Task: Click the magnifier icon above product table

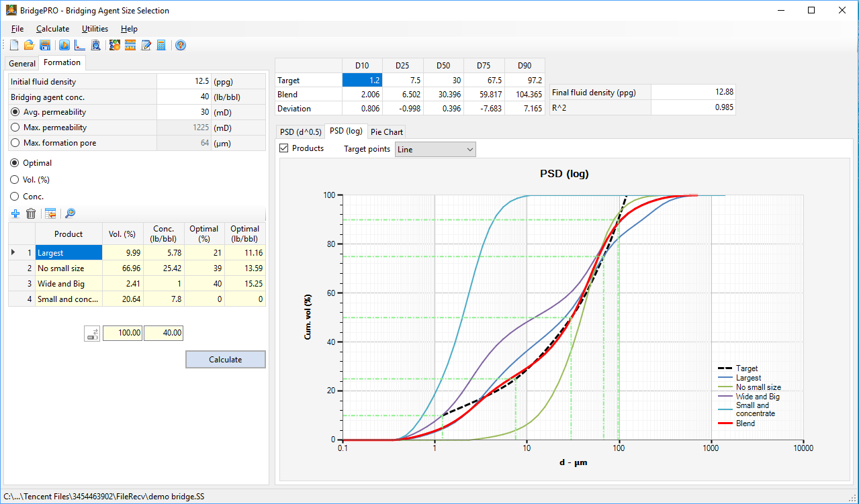Action: [x=70, y=214]
